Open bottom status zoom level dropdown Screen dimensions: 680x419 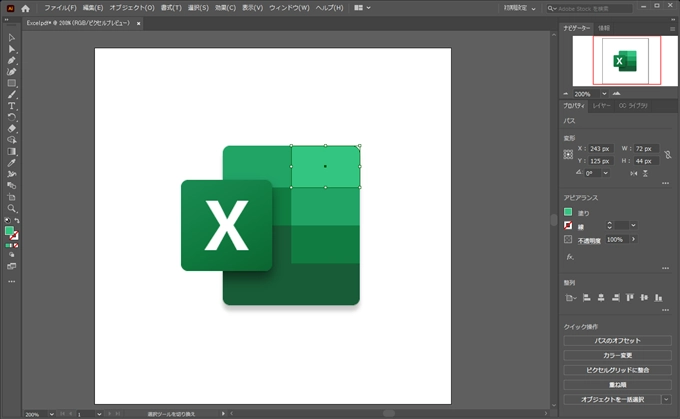(52, 414)
